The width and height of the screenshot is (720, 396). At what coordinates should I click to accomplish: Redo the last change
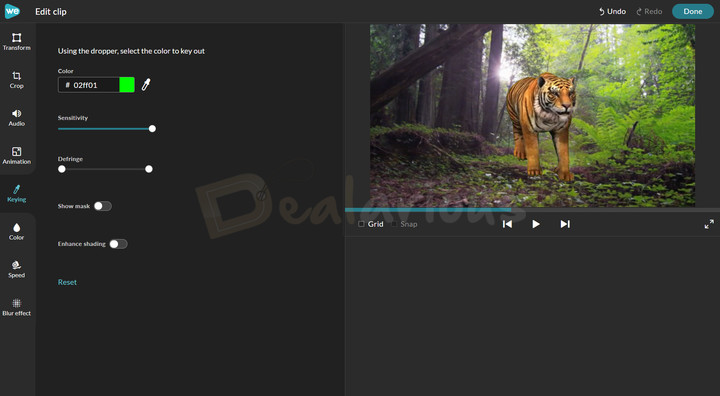pyautogui.click(x=649, y=11)
